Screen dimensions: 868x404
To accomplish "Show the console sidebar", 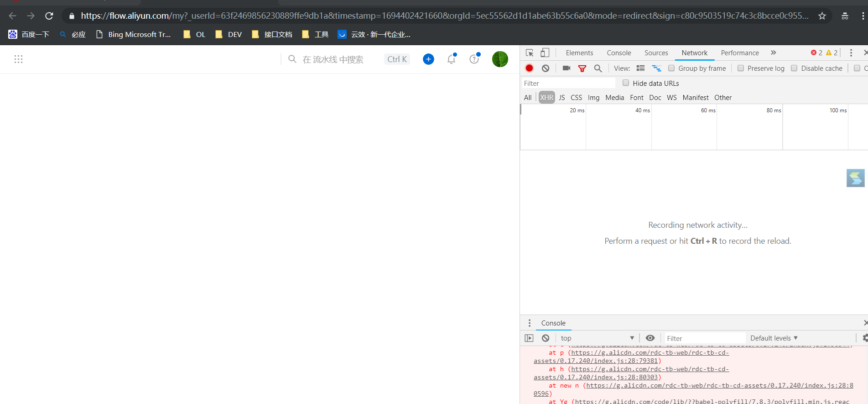I will pyautogui.click(x=529, y=338).
